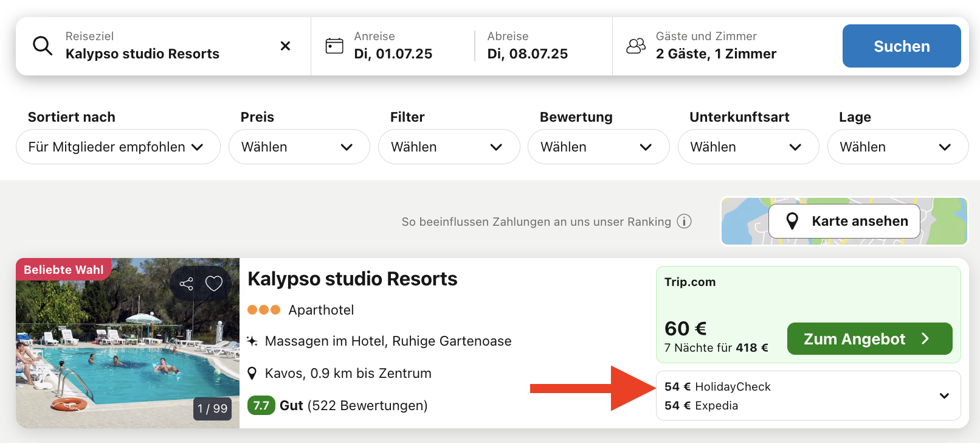Click the search magnifier icon in Reiseziel field
The width and height of the screenshot is (980, 443).
point(43,46)
